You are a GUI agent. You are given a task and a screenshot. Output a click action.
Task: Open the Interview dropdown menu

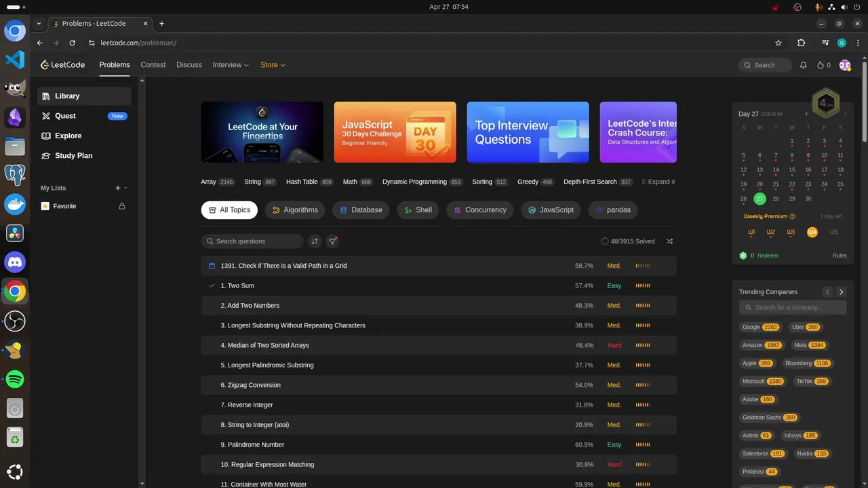[x=231, y=65]
